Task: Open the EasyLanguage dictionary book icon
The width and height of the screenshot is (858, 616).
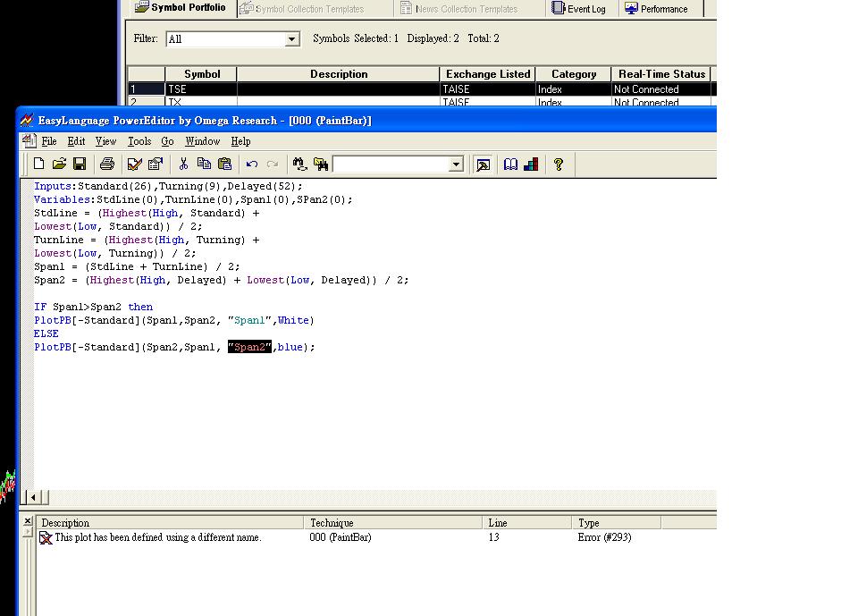Action: (510, 165)
